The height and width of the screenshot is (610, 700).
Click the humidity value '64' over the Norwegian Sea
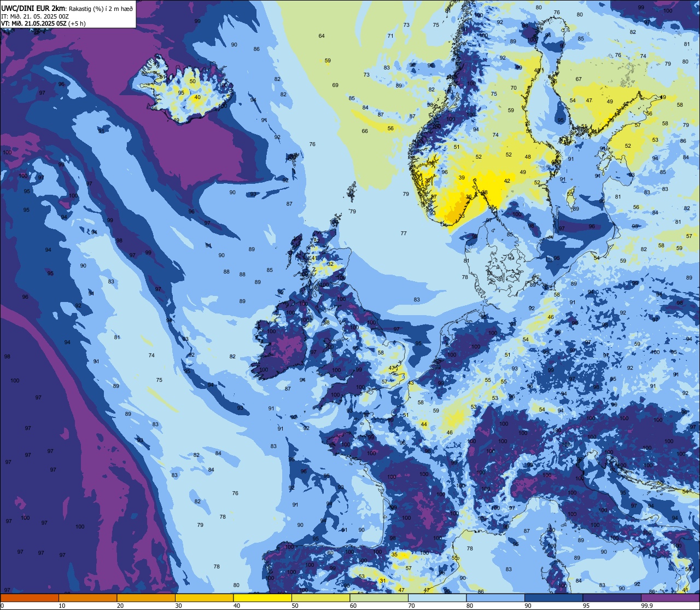coord(322,36)
